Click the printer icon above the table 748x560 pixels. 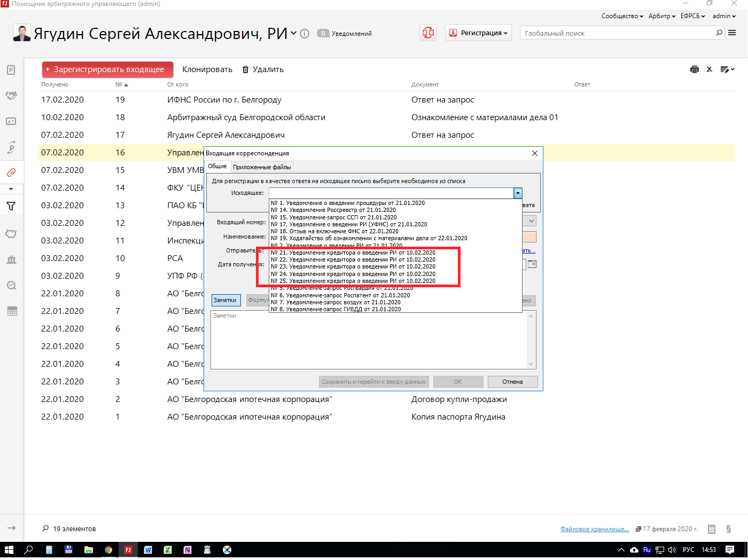pyautogui.click(x=694, y=69)
